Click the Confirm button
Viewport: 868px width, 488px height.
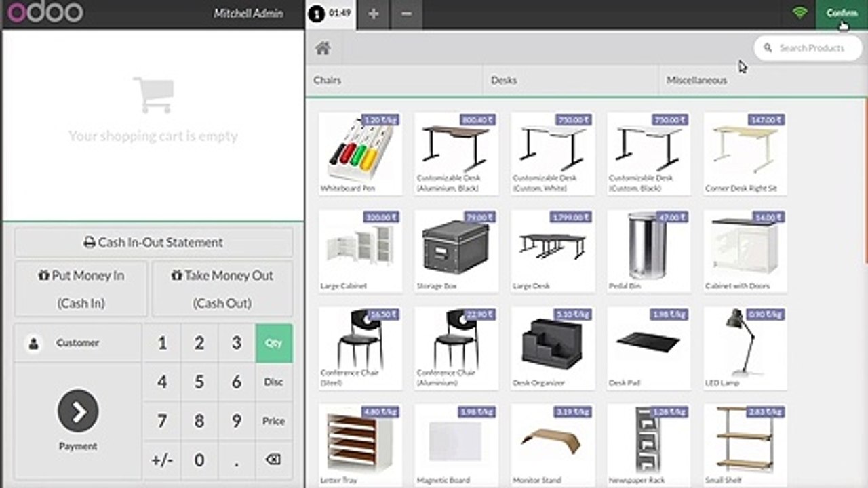point(842,13)
